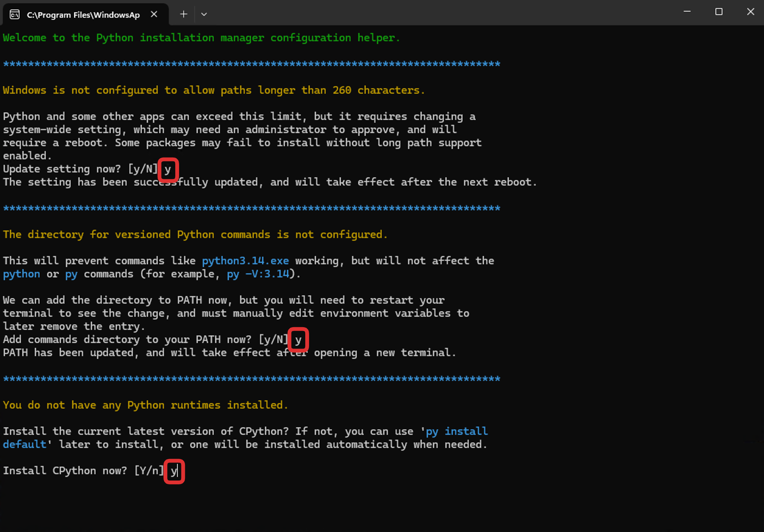Image resolution: width=764 pixels, height=532 pixels.
Task: Click the green Welcome heading line
Action: (x=201, y=38)
